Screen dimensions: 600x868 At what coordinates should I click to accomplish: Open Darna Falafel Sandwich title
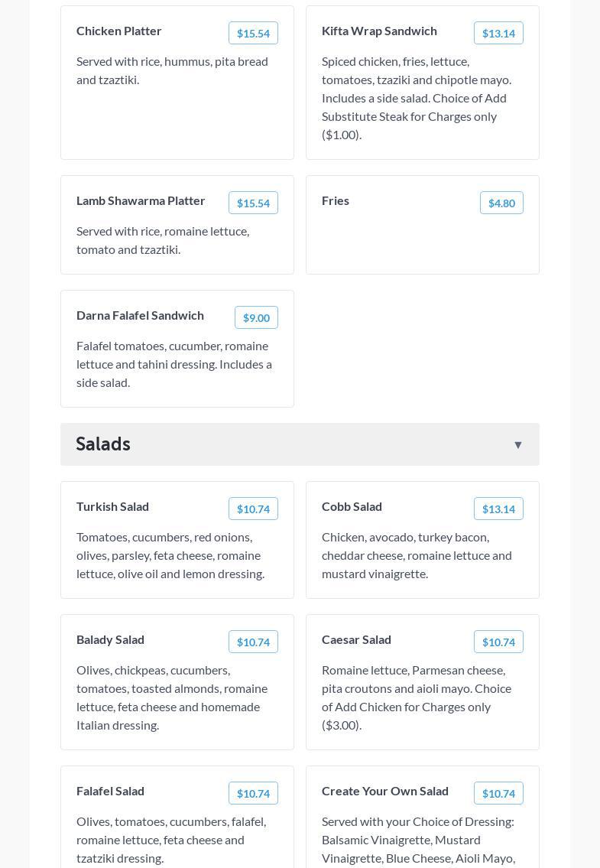[x=140, y=315]
